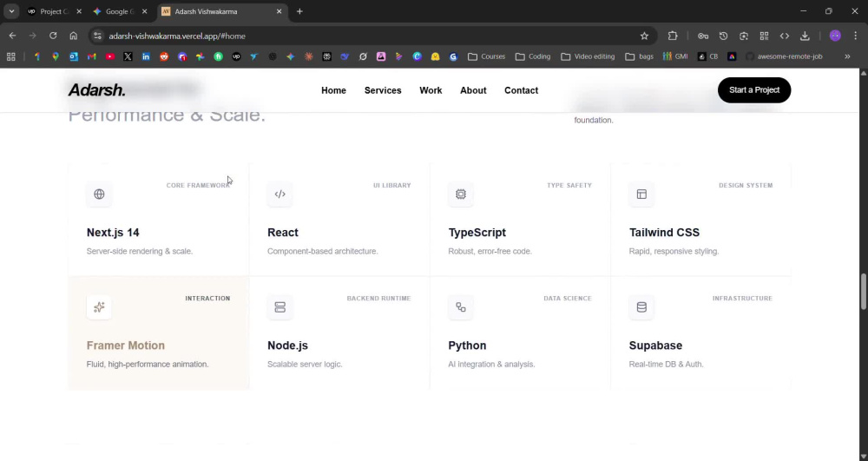Click the Supabase heading
Screen dimensions: 868x461
point(655,346)
